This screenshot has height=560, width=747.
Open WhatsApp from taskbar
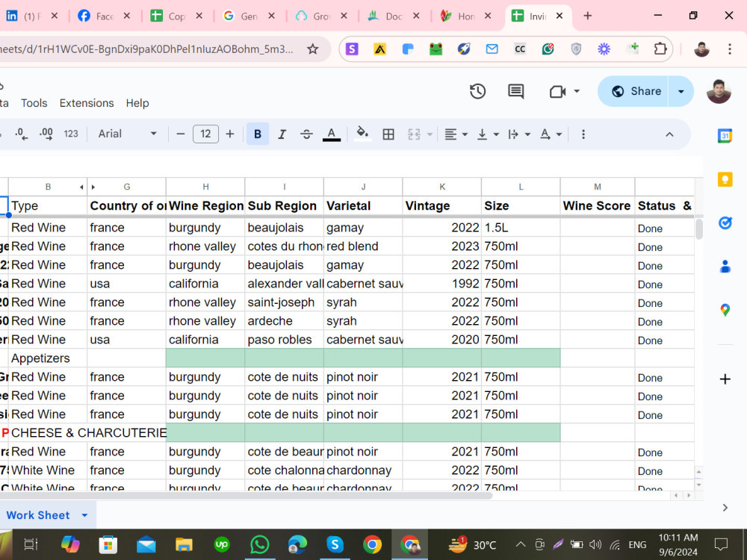pos(260,544)
